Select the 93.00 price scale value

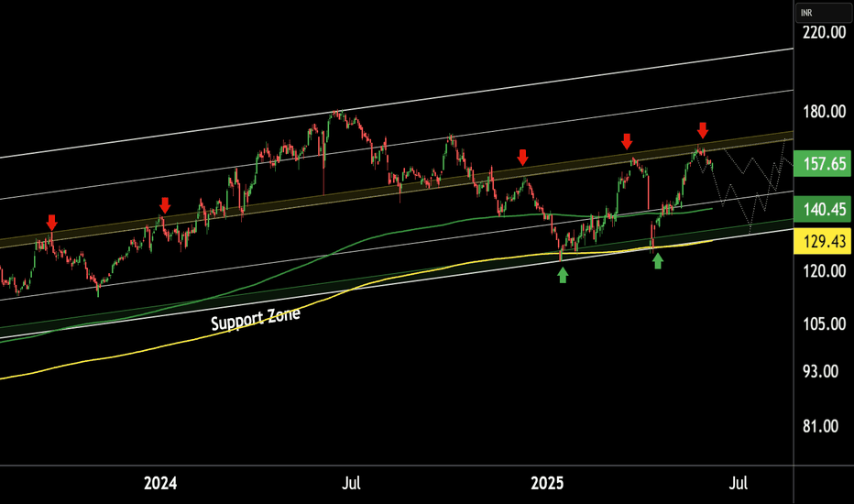820,372
